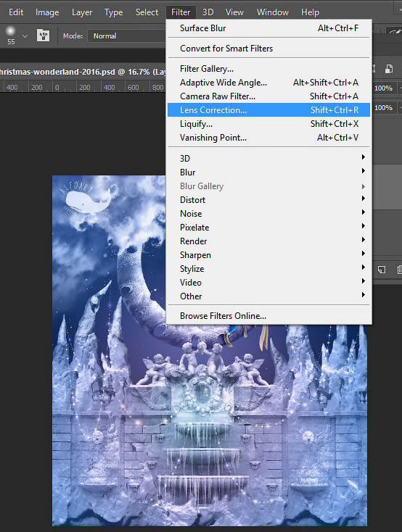The height and width of the screenshot is (532, 402).
Task: Select Adaptive Wide Angle... filter
Action: 268,83
